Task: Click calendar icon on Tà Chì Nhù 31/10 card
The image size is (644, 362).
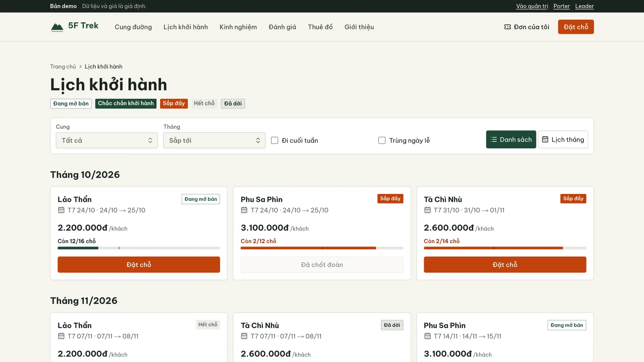Action: coord(427,210)
